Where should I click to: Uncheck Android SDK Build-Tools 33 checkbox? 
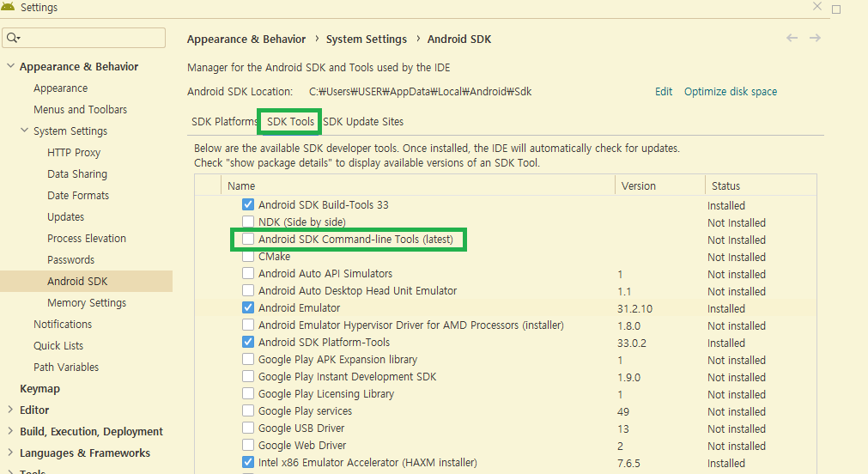point(248,204)
